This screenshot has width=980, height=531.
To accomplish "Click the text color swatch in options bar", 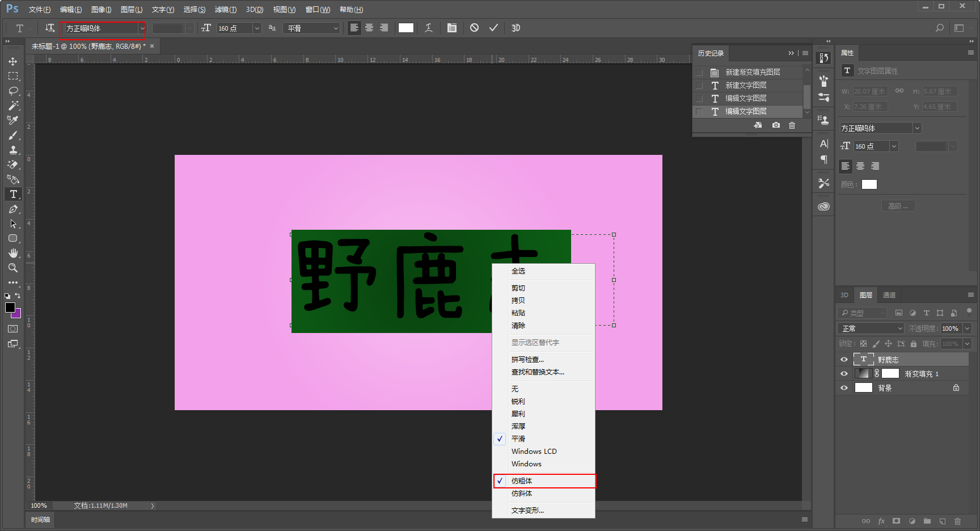I will point(406,28).
